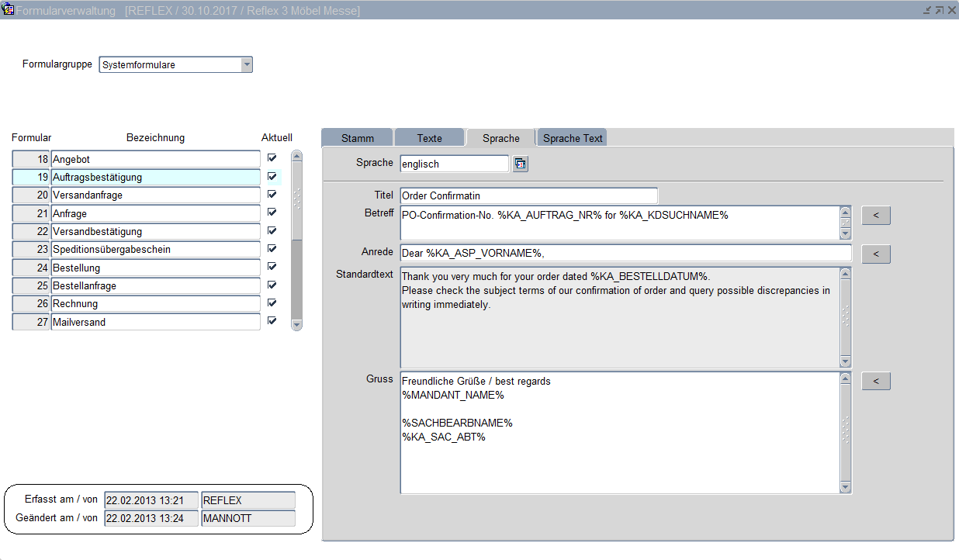This screenshot has height=560, width=959.
Task: Click the form list scroll-down arrow
Action: (296, 325)
